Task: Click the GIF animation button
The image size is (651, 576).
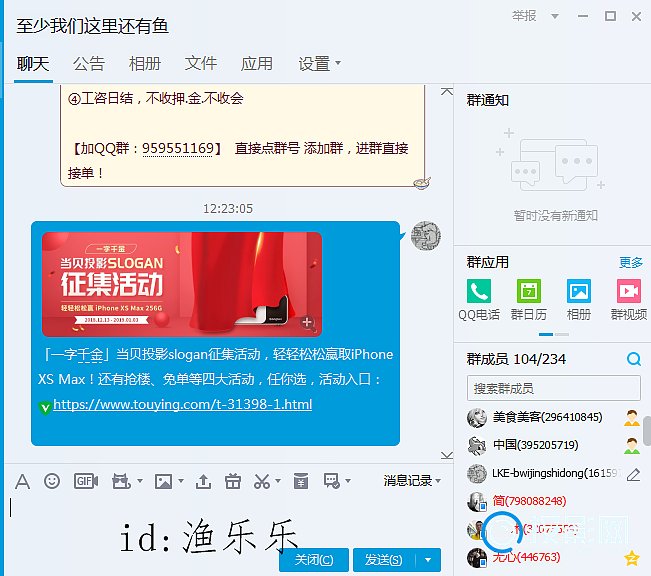Action: (86, 481)
